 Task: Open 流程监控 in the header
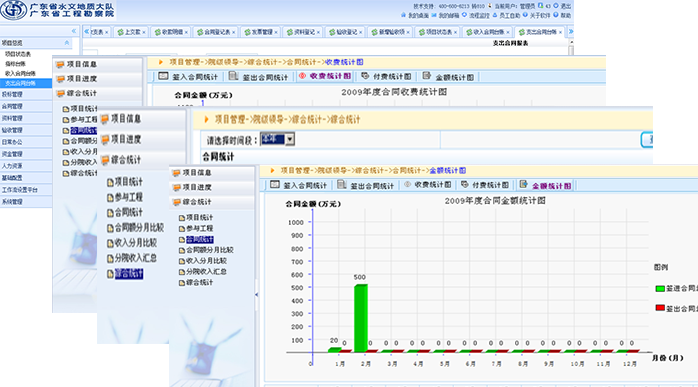click(x=479, y=15)
